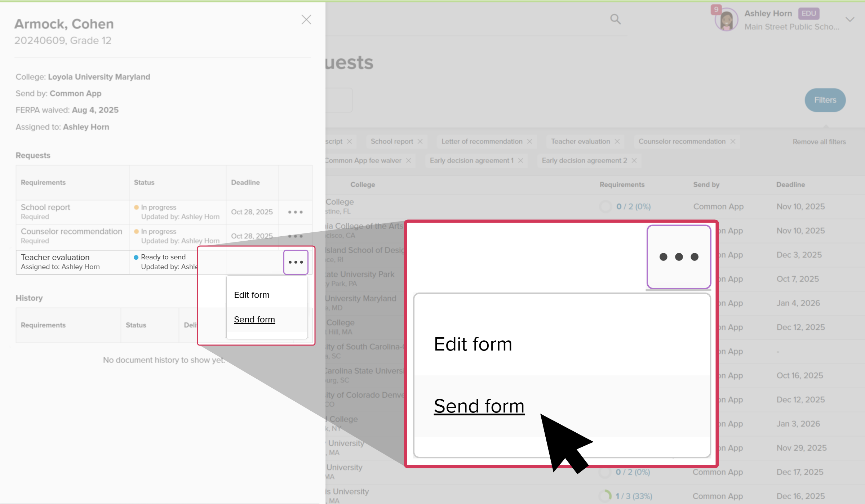Click Send form in magnified callout
This screenshot has width=865, height=504.
click(479, 406)
